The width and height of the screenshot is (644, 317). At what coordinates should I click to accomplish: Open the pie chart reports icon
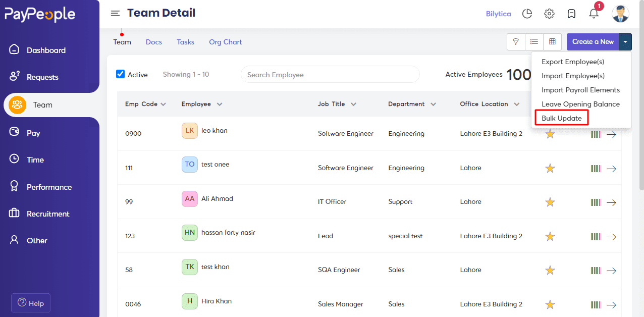[x=527, y=14]
